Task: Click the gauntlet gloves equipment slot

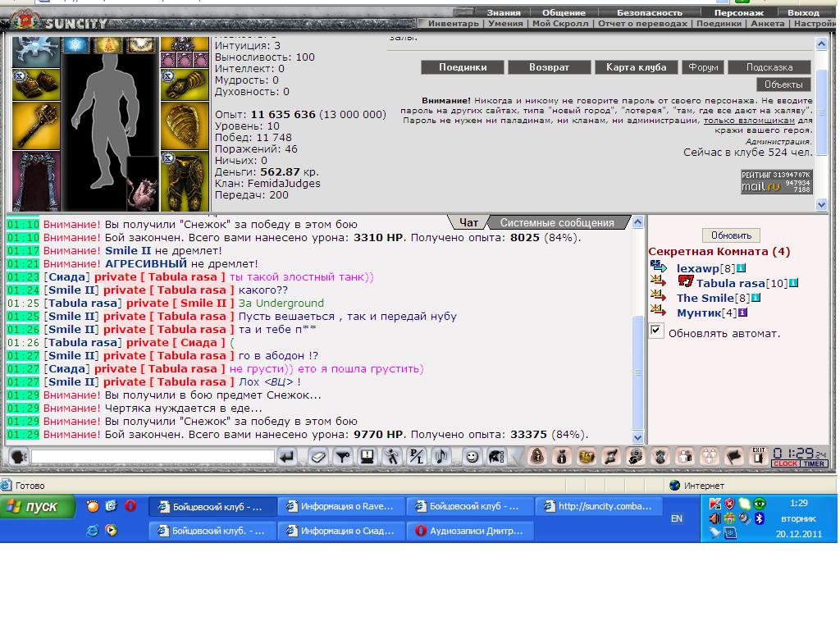Action: [185, 84]
